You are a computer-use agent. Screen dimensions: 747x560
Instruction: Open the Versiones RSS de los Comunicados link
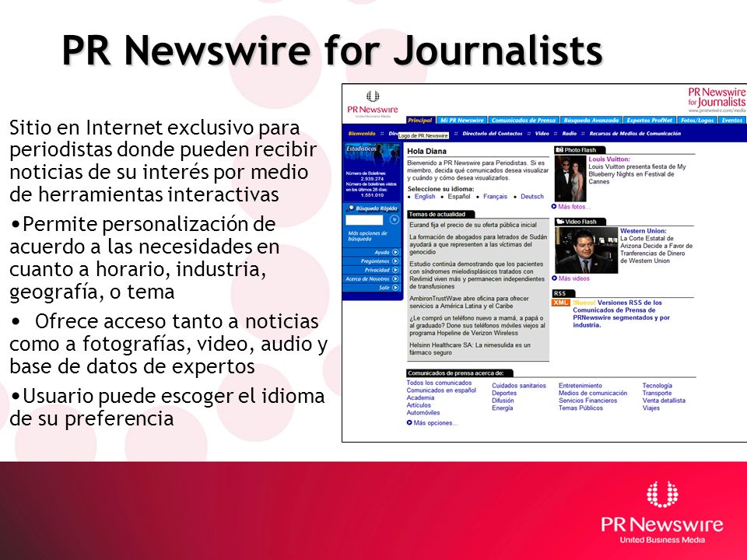(621, 313)
